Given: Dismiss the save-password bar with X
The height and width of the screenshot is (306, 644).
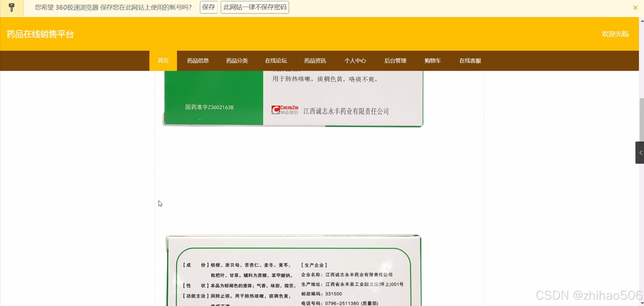Looking at the screenshot, I should coord(635,8).
